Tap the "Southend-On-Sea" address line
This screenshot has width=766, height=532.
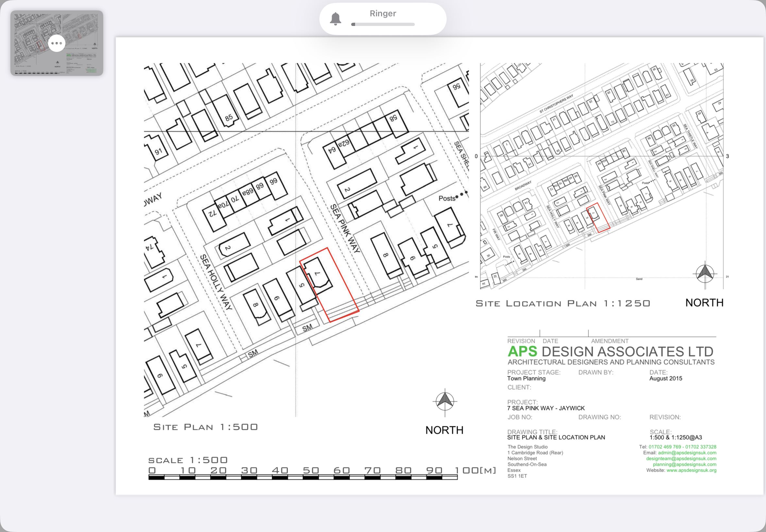tap(527, 464)
